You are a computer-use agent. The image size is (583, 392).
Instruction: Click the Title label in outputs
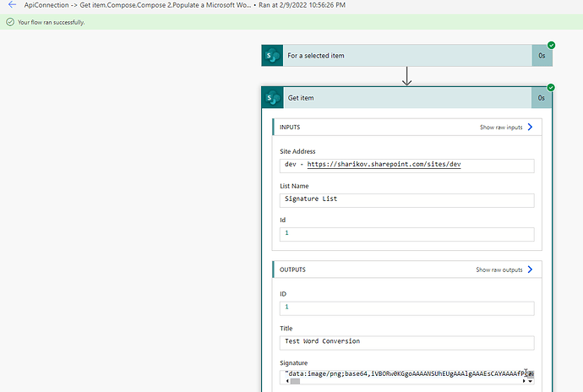(286, 329)
